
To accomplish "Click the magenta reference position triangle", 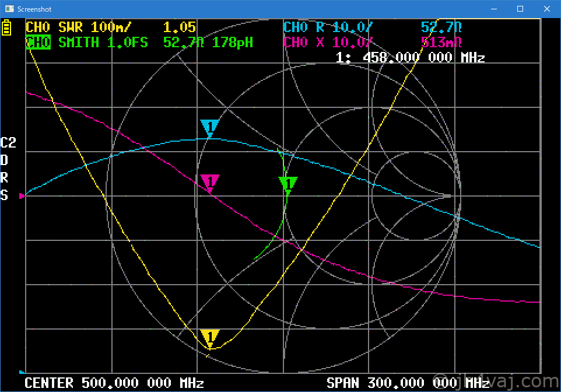I will [23, 196].
